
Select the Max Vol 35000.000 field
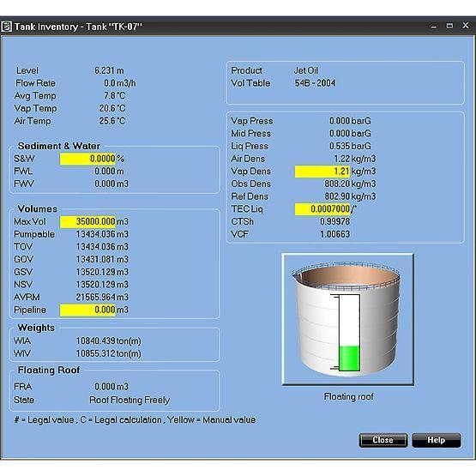click(x=87, y=221)
